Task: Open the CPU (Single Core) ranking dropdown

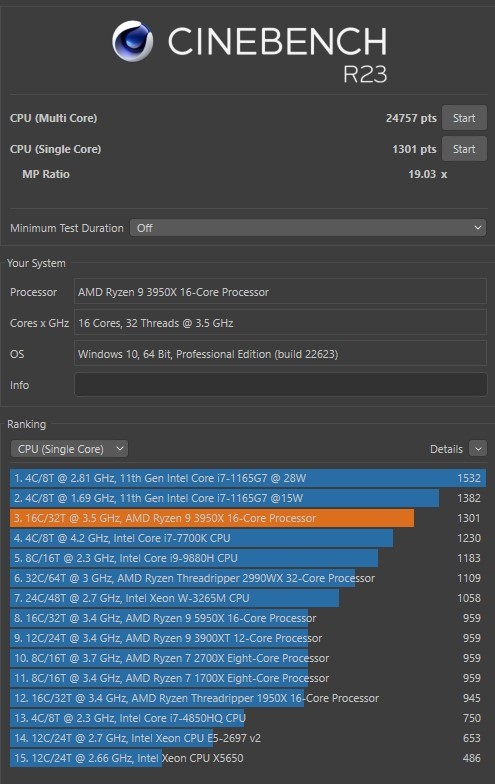Action: pyautogui.click(x=70, y=449)
